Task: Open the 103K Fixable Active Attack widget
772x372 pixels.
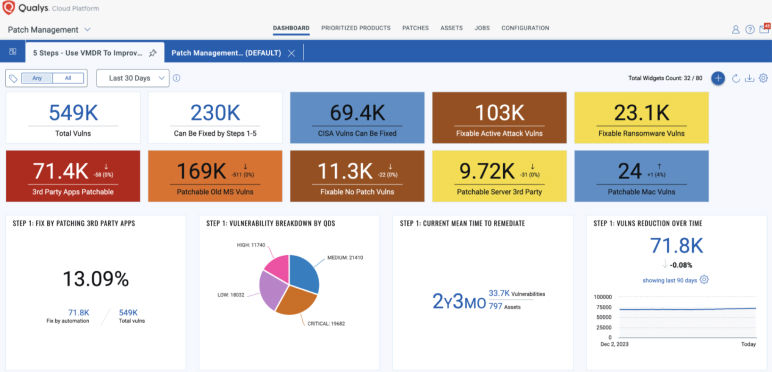Action: (499, 118)
